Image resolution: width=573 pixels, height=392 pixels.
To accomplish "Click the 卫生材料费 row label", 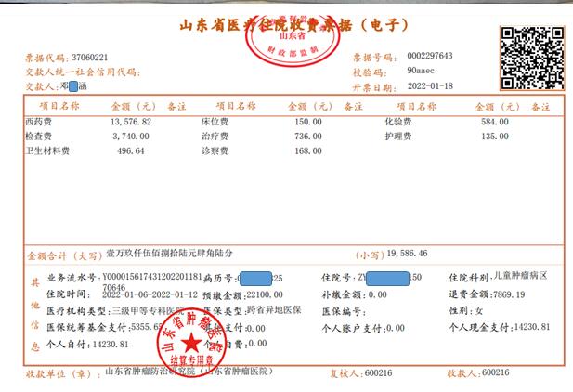I will [48, 150].
